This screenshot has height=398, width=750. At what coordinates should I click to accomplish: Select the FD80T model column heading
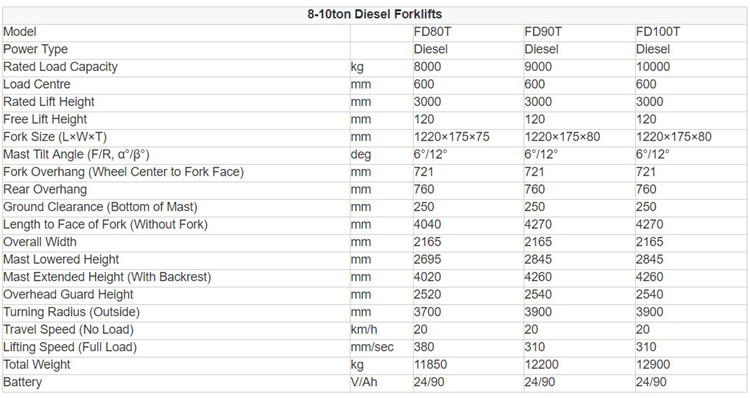click(432, 32)
